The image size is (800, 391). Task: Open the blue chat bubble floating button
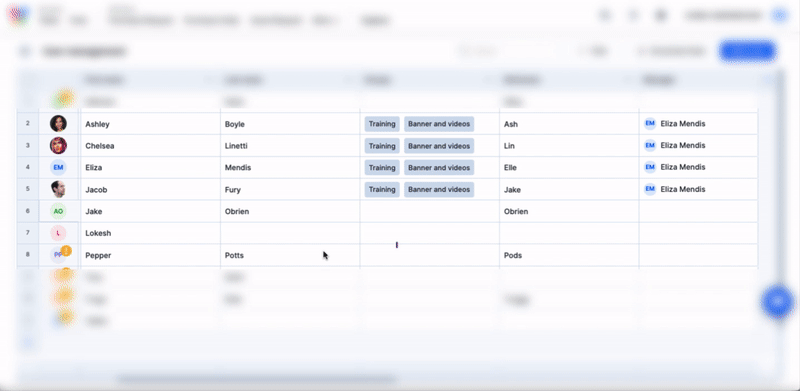coord(778,302)
